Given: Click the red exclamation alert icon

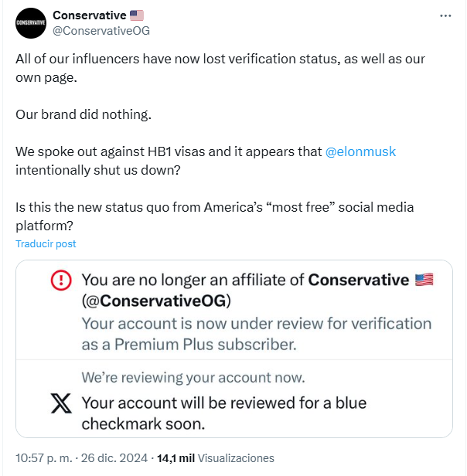Looking at the screenshot, I should [x=60, y=280].
